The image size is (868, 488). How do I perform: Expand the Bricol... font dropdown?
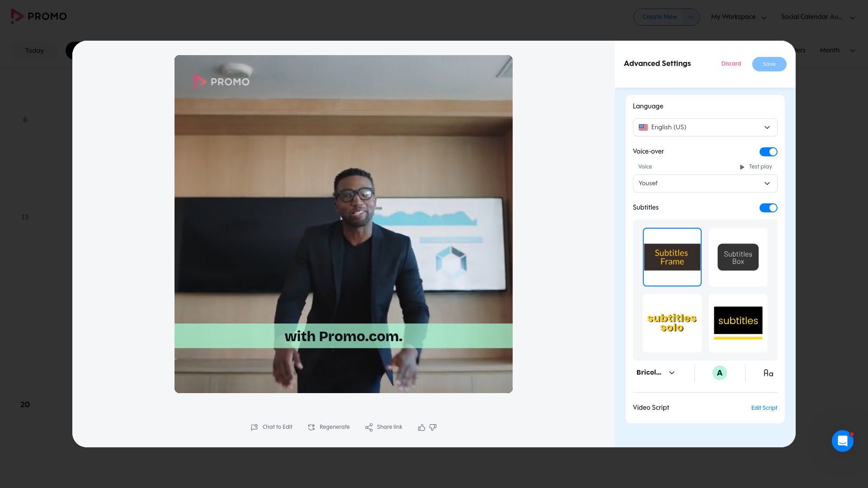656,373
